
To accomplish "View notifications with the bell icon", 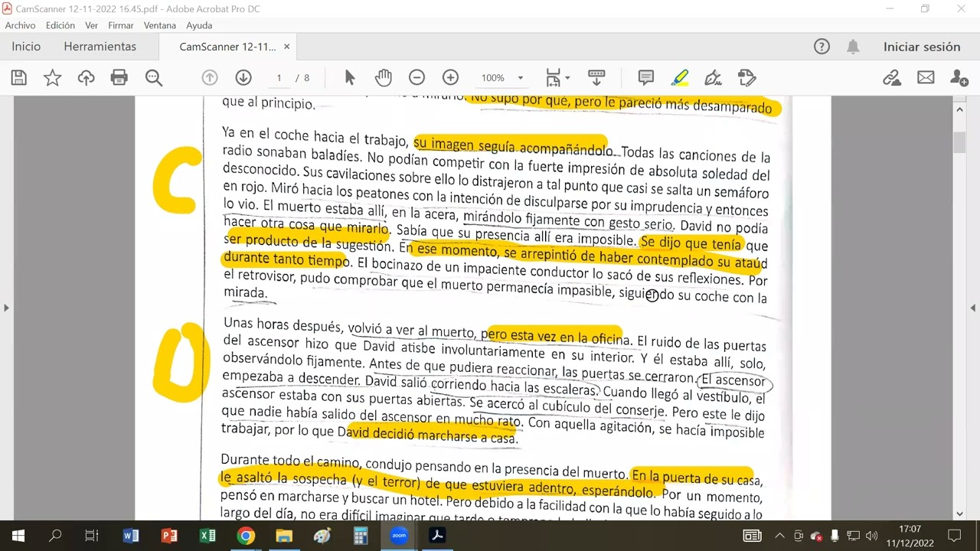I will click(x=853, y=47).
